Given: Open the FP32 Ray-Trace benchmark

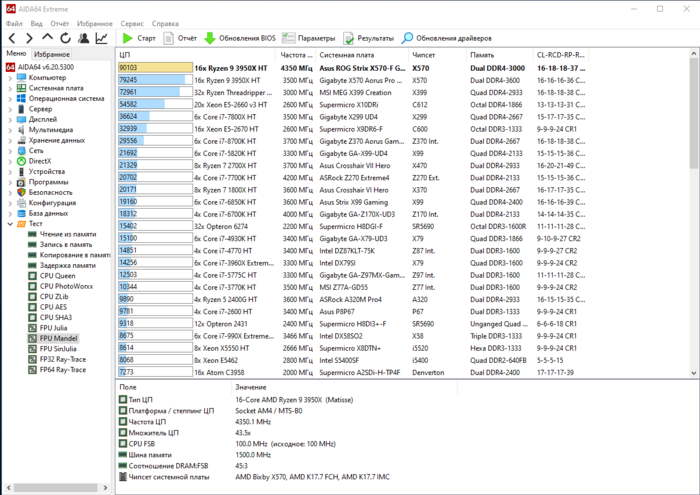Looking at the screenshot, I should click(57, 359).
